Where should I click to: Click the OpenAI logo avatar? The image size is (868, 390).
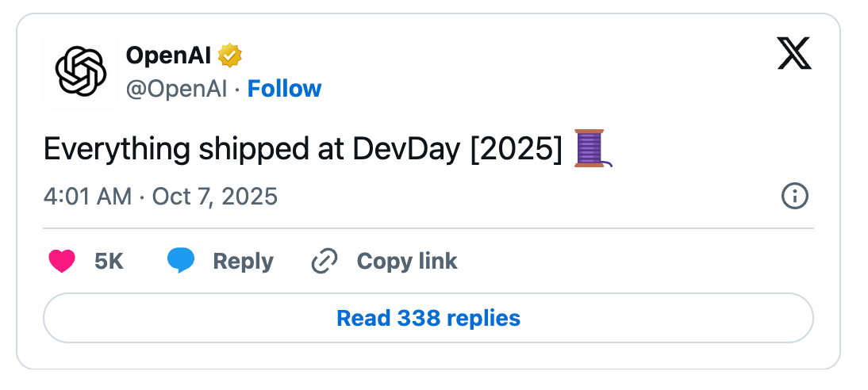click(80, 71)
